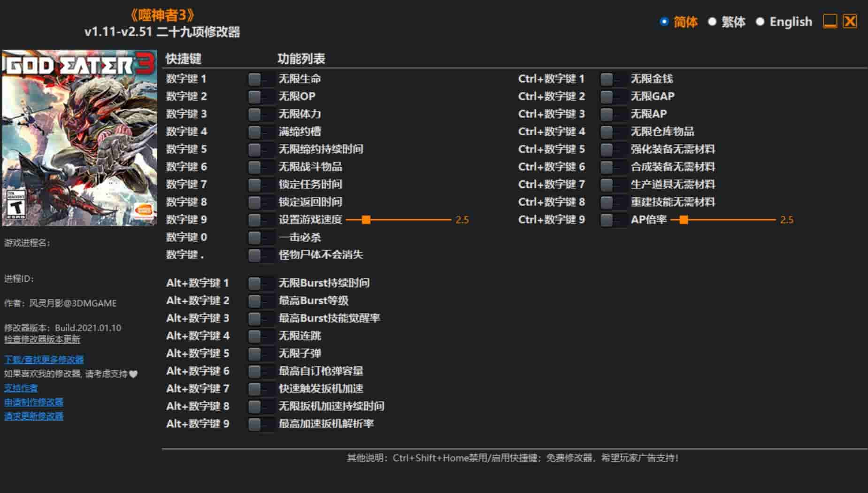The height and width of the screenshot is (493, 868).
Task: 开启无限生命功能开关
Action: pyautogui.click(x=261, y=79)
